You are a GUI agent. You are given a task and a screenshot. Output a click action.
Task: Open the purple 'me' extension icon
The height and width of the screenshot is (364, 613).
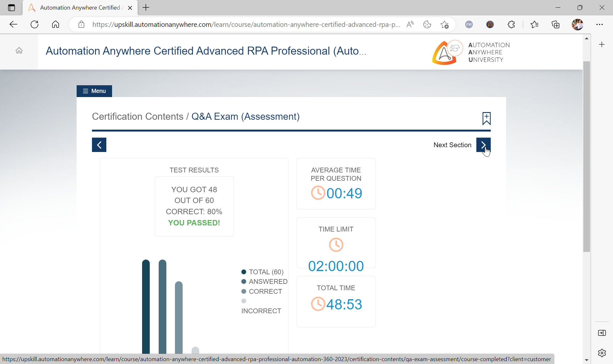point(469,24)
